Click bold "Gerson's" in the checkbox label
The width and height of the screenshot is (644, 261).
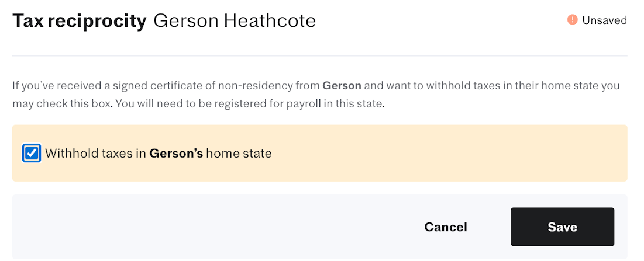176,154
